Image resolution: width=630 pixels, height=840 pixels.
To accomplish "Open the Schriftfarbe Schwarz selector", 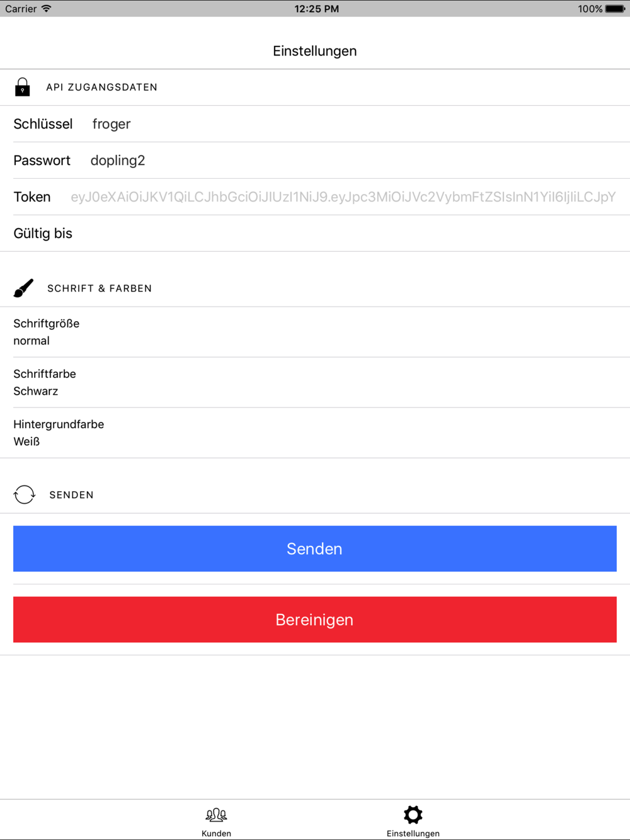I will pos(315,382).
